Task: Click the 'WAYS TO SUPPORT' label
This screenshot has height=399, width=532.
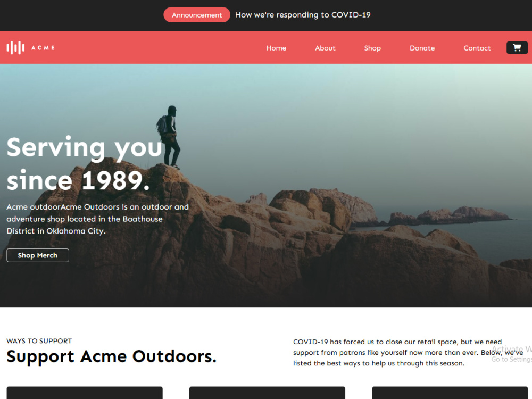Action: click(x=39, y=341)
